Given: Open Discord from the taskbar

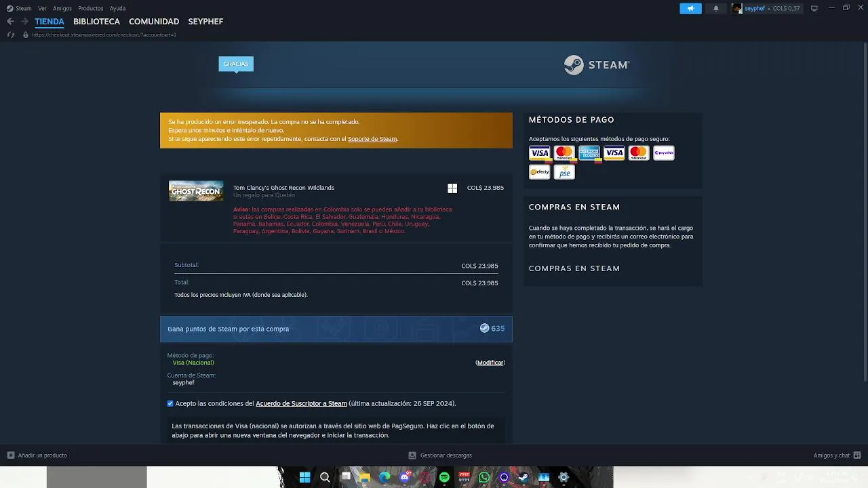Looking at the screenshot, I should [x=405, y=477].
